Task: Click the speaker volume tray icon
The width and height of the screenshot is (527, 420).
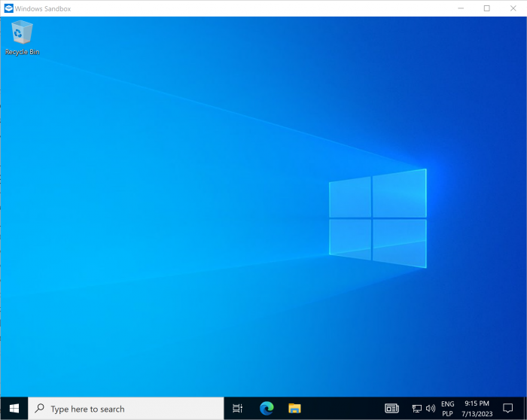Action: click(x=430, y=409)
